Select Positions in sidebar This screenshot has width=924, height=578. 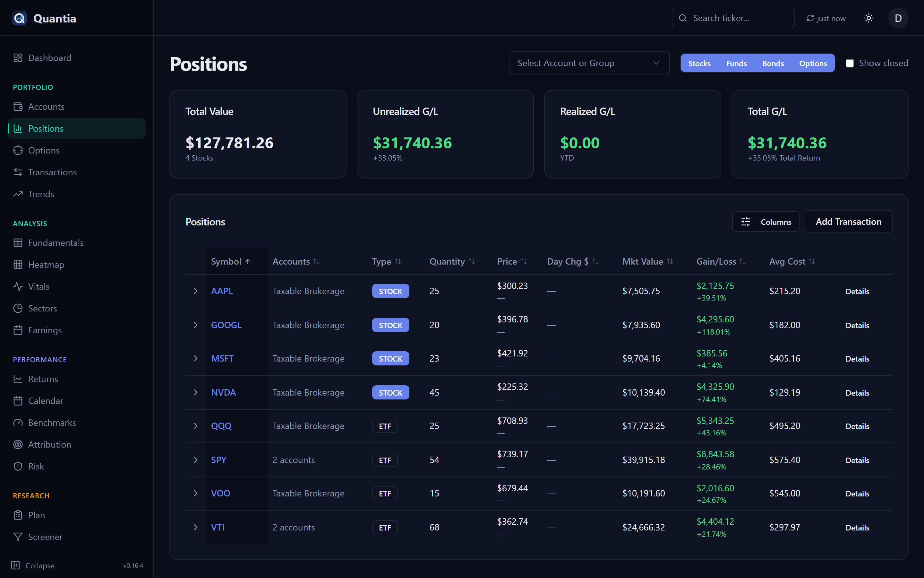(76, 128)
